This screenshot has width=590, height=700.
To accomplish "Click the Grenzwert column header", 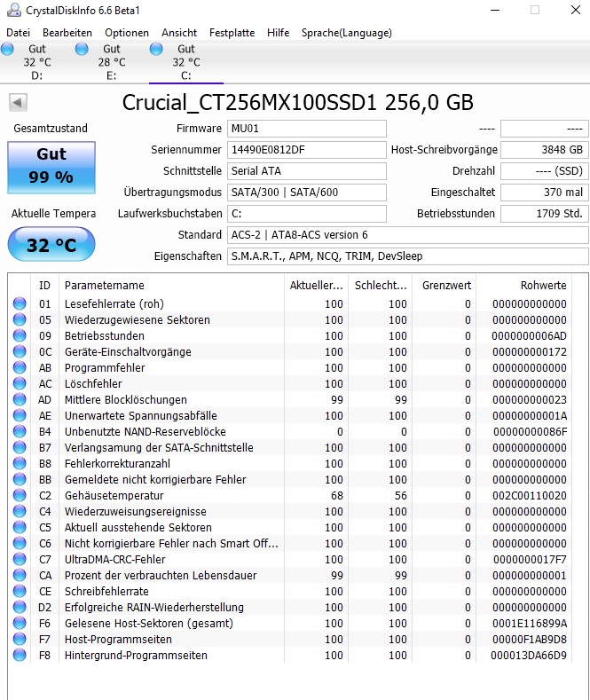I will 444,286.
